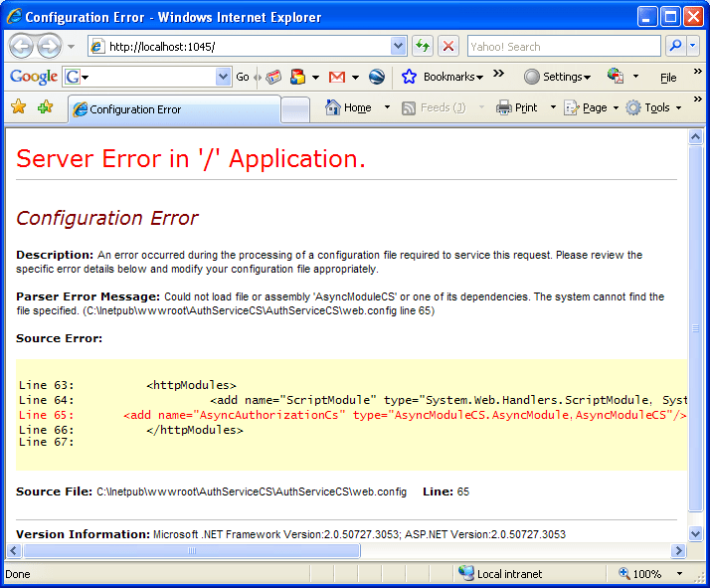The image size is (710, 588).
Task: Click the Version Information text line
Action: click(x=290, y=534)
